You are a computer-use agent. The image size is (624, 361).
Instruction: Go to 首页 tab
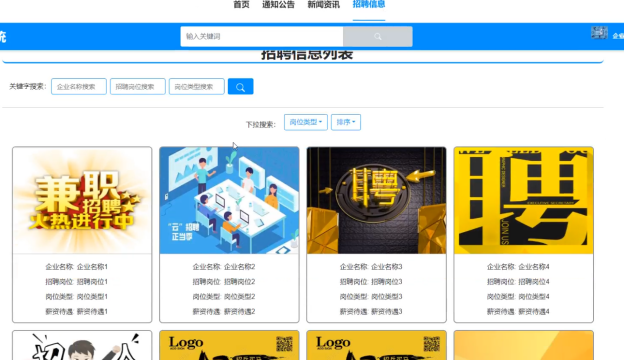(241, 5)
